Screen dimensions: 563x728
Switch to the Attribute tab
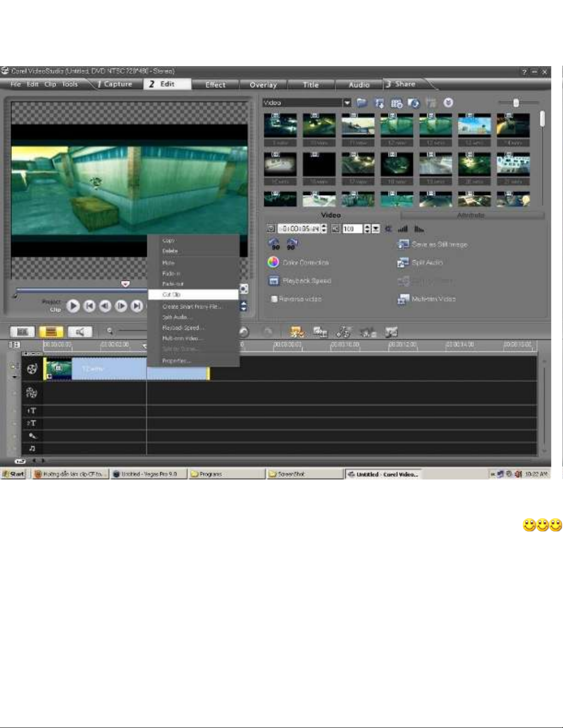click(x=471, y=215)
